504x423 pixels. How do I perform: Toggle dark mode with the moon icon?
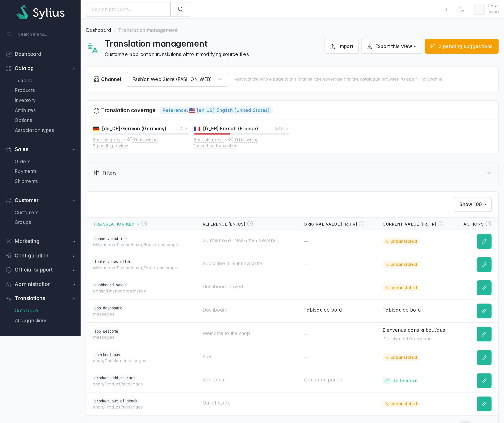point(461,9)
